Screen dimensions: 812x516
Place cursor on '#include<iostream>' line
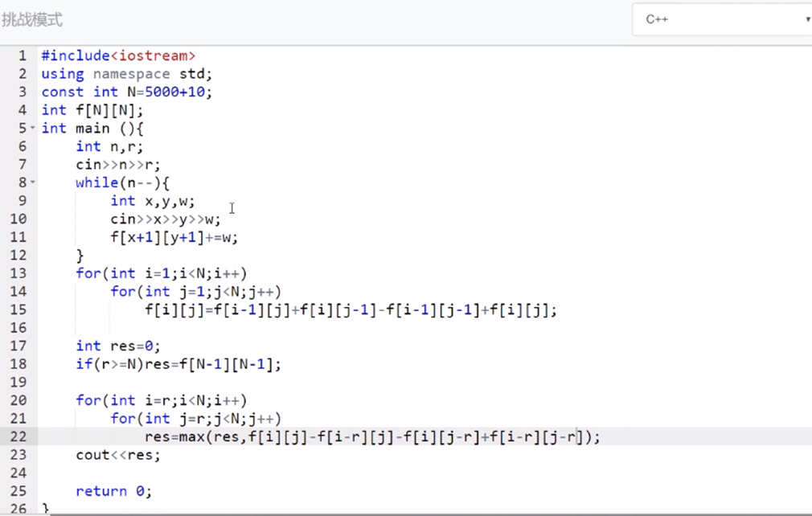pos(119,55)
